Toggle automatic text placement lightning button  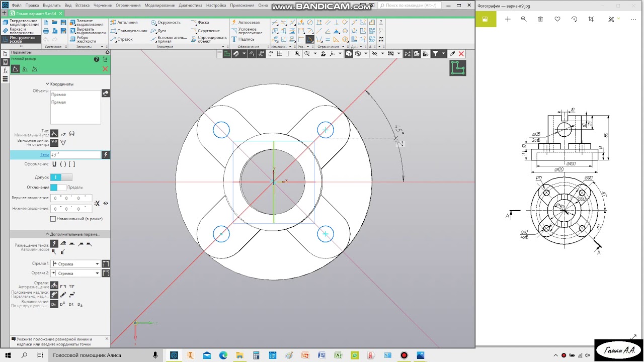click(x=54, y=244)
